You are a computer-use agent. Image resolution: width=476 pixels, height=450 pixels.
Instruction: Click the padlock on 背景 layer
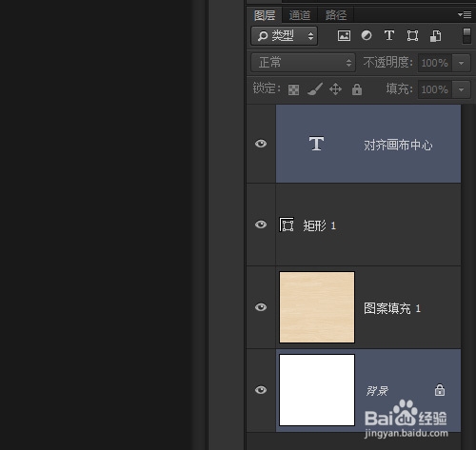pos(440,390)
